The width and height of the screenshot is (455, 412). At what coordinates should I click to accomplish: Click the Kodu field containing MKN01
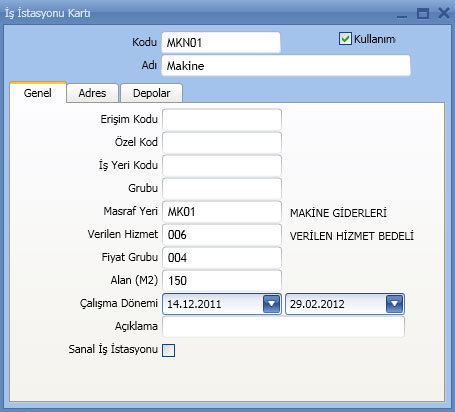click(x=221, y=42)
